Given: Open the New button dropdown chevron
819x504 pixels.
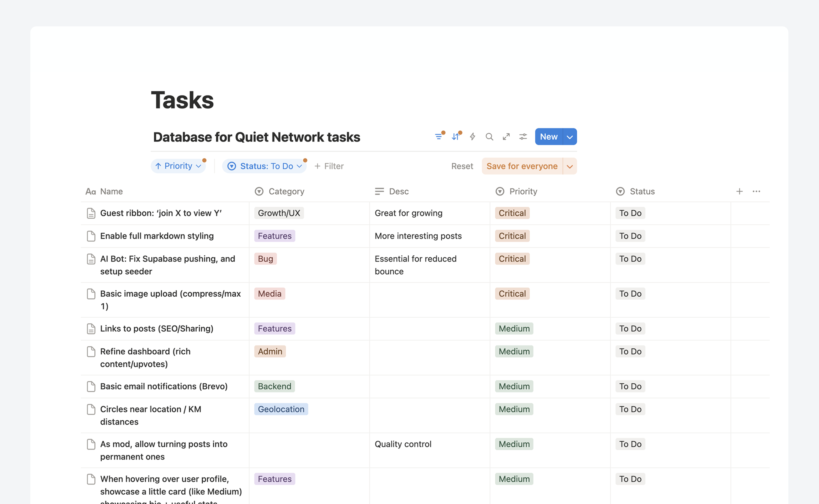Looking at the screenshot, I should 569,137.
